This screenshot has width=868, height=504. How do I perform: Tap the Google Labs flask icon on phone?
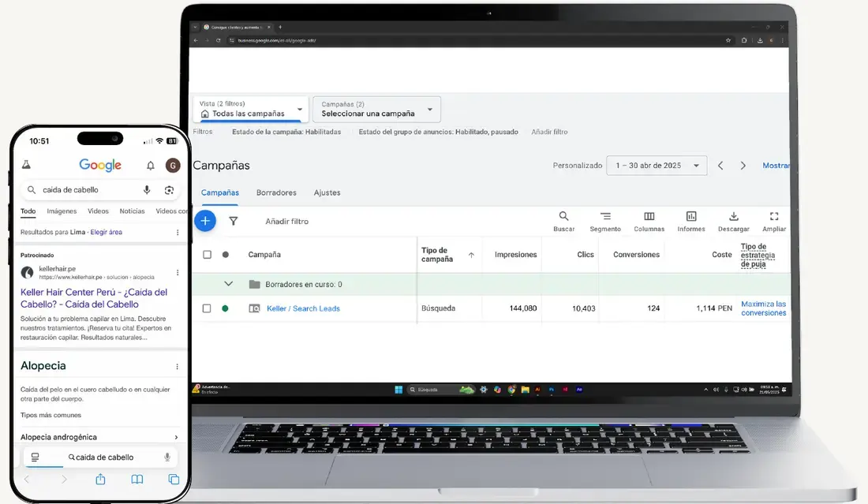[26, 165]
